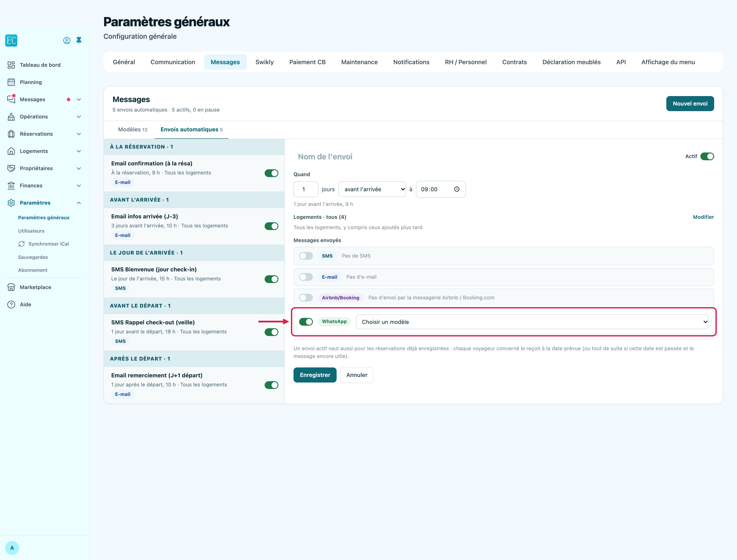Open the user profile icon

(x=67, y=40)
